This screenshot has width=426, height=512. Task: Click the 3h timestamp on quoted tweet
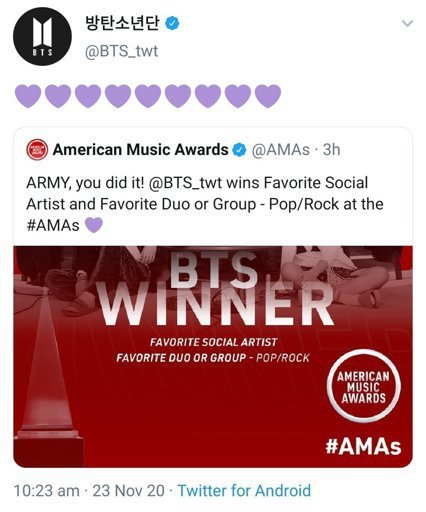pos(331,150)
